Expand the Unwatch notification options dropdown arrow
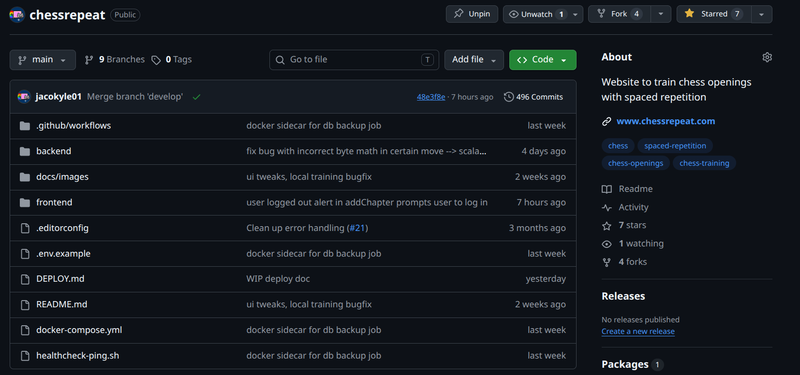Screen dimensions: 800x375 576,14
